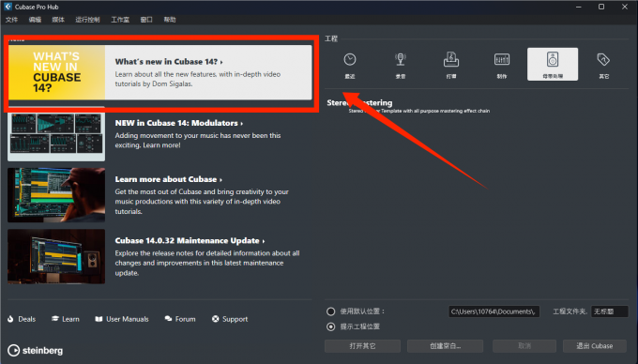This screenshot has height=364, width=638.
Task: Click the Cubase logo in title bar
Action: click(x=8, y=7)
